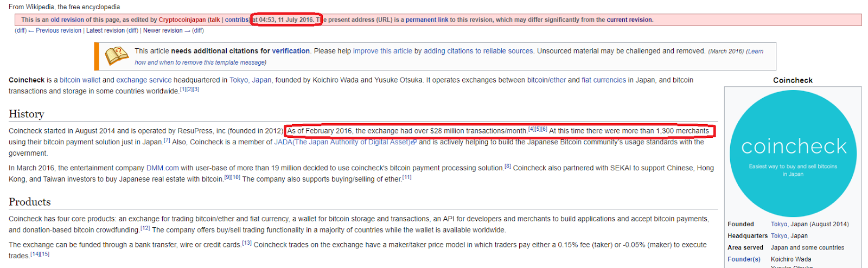
Task: Open the 'verification' link in notice
Action: tap(291, 51)
